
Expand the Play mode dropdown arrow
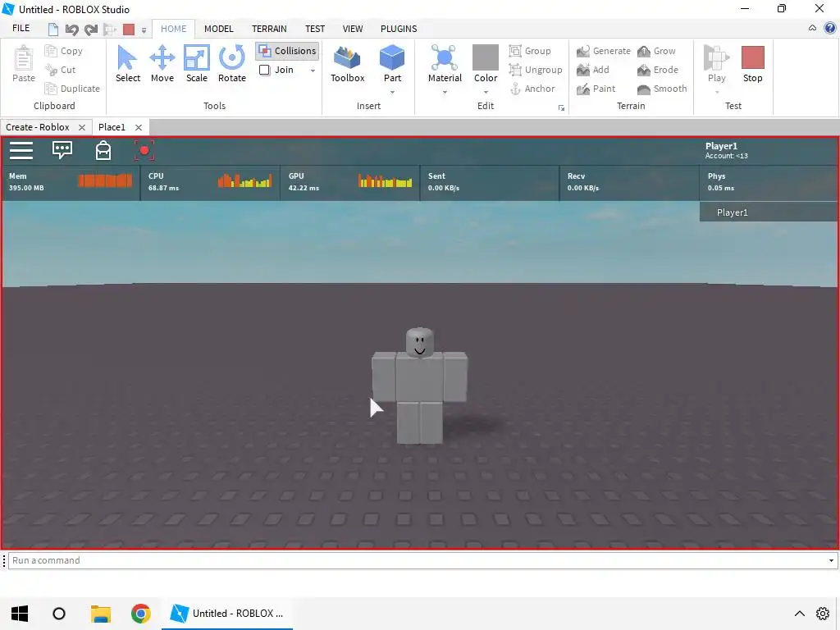coord(716,92)
